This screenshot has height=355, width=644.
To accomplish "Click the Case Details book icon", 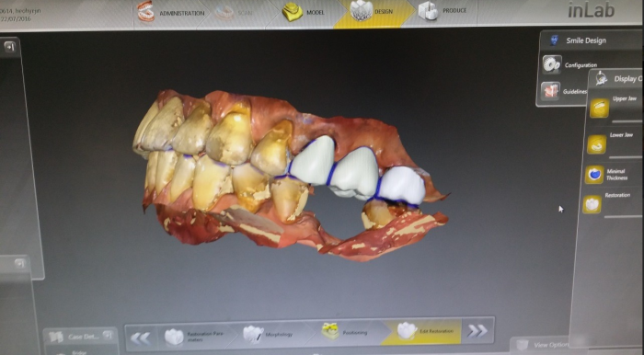I will coord(56,337).
